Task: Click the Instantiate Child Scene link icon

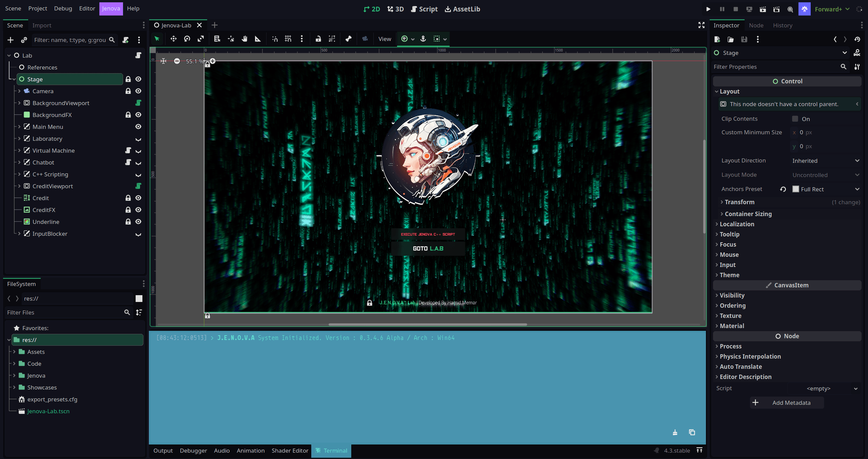Action: click(x=24, y=40)
